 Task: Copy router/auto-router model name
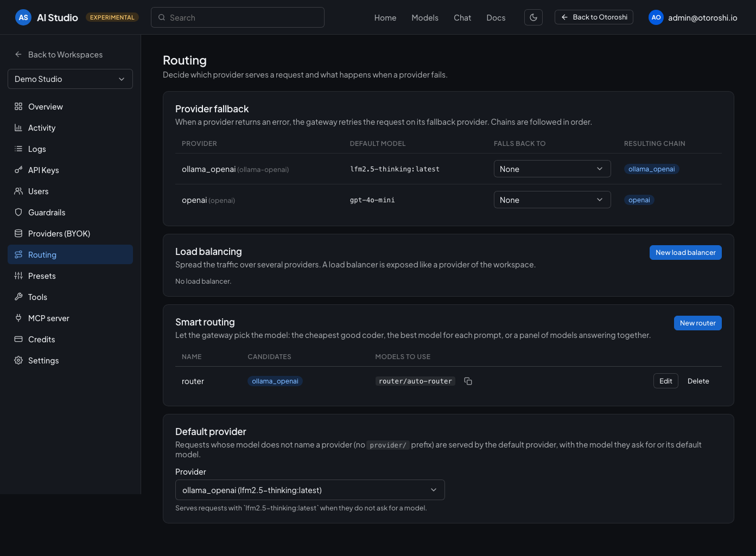point(468,381)
